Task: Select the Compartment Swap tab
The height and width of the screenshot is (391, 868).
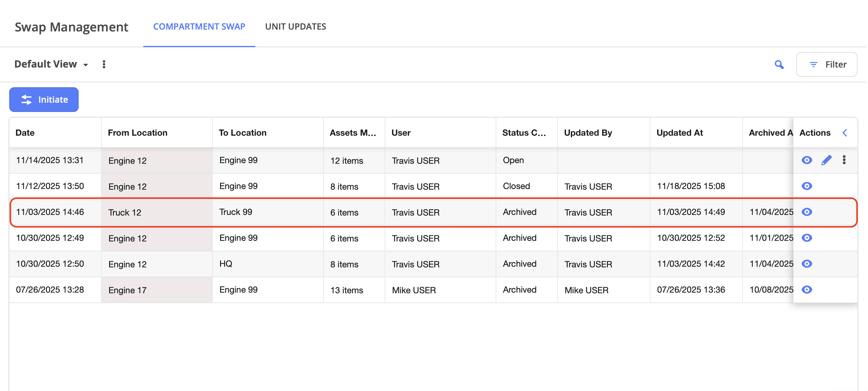Action: tap(199, 27)
